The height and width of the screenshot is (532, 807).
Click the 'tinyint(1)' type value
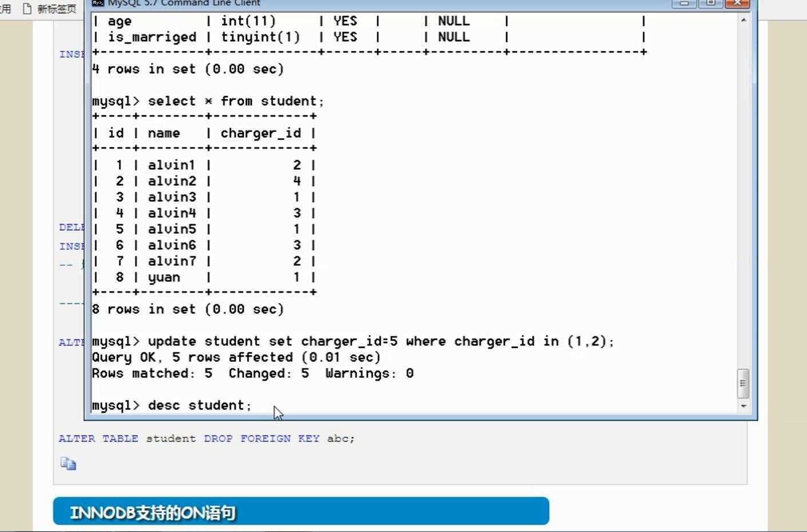coord(260,37)
